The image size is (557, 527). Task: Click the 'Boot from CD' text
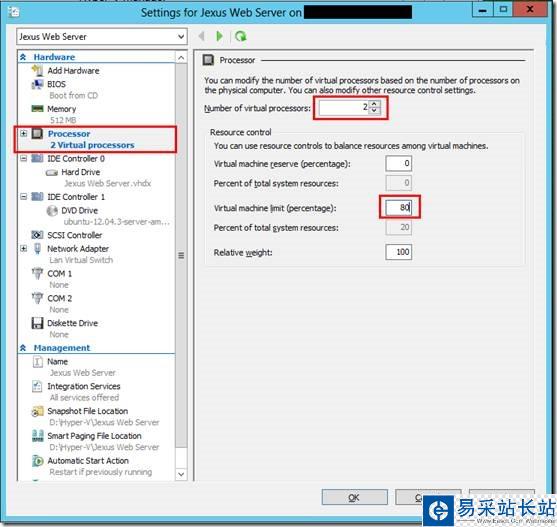point(74,96)
